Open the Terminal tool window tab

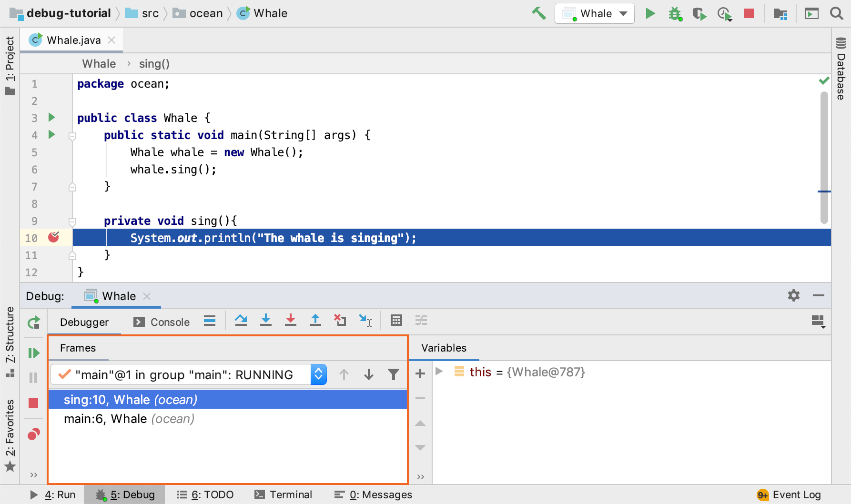[284, 495]
